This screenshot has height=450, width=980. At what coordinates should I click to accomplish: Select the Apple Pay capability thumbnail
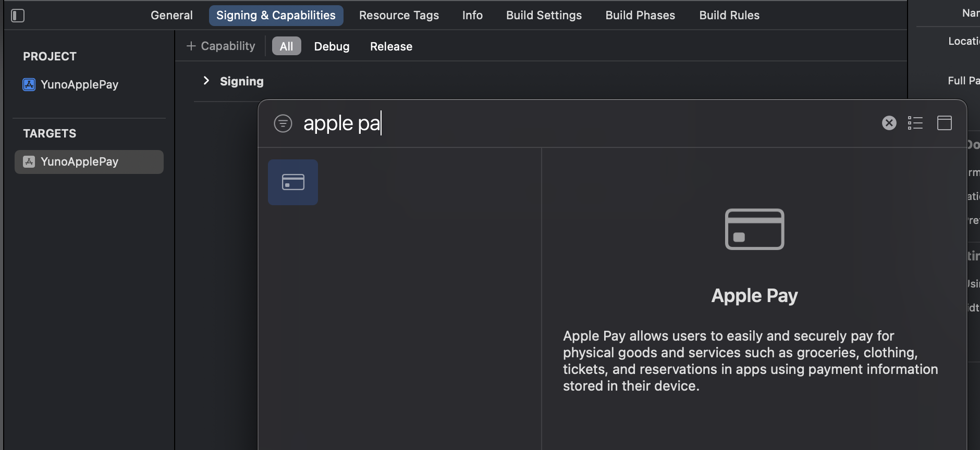click(293, 182)
